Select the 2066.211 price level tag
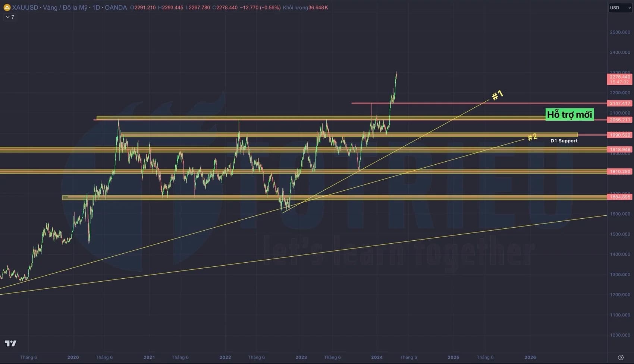This screenshot has width=634, height=364. tap(620, 120)
